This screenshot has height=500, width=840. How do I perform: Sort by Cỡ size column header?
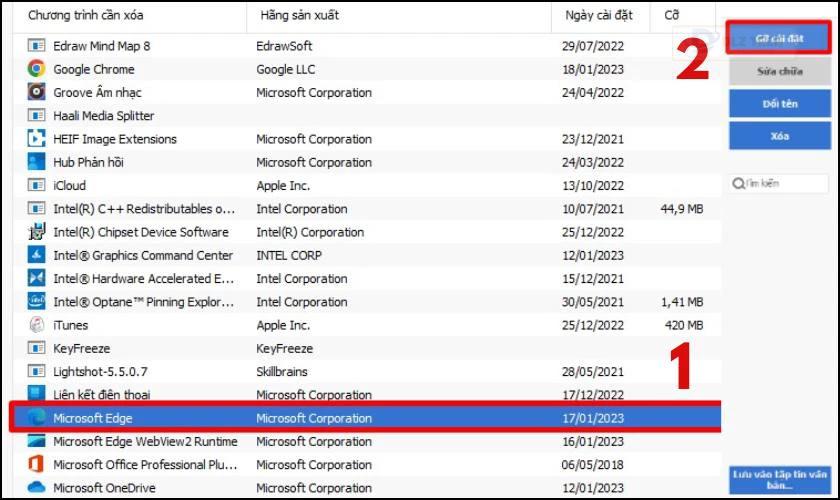[671, 15]
